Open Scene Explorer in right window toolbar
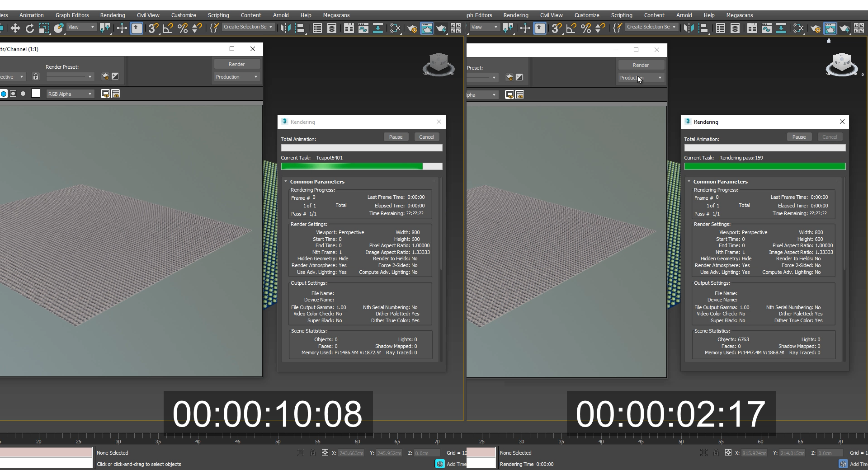The height and width of the screenshot is (470, 868). (721, 28)
